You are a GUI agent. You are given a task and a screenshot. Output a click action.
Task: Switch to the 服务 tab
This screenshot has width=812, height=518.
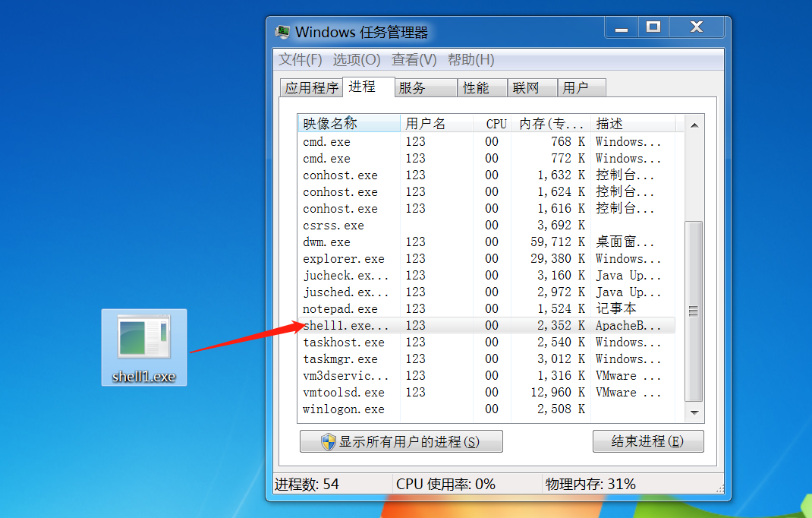tap(426, 87)
